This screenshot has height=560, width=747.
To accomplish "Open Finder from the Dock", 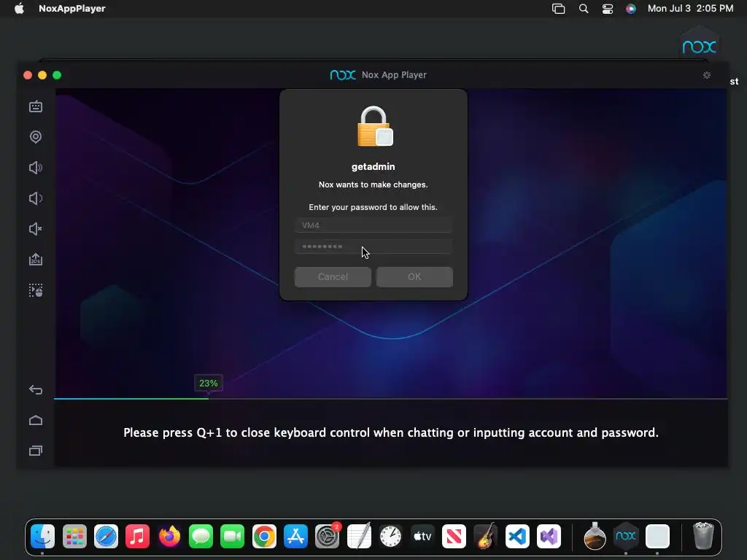I will pyautogui.click(x=43, y=536).
